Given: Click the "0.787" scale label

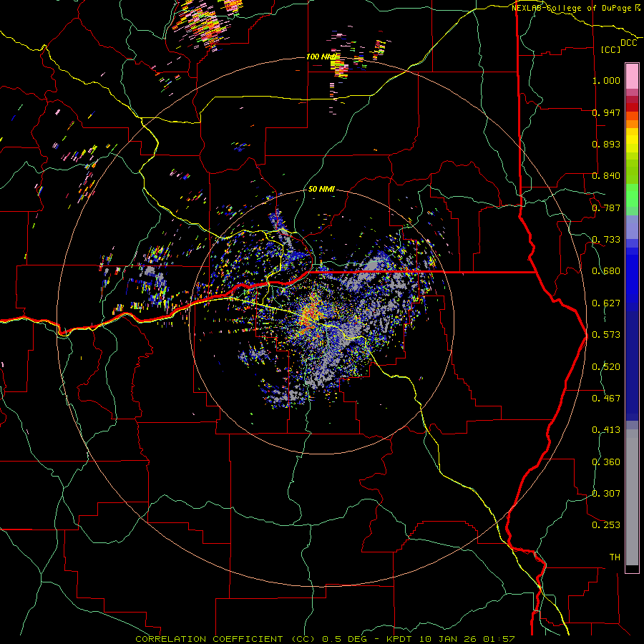Looking at the screenshot, I should coord(606,208).
